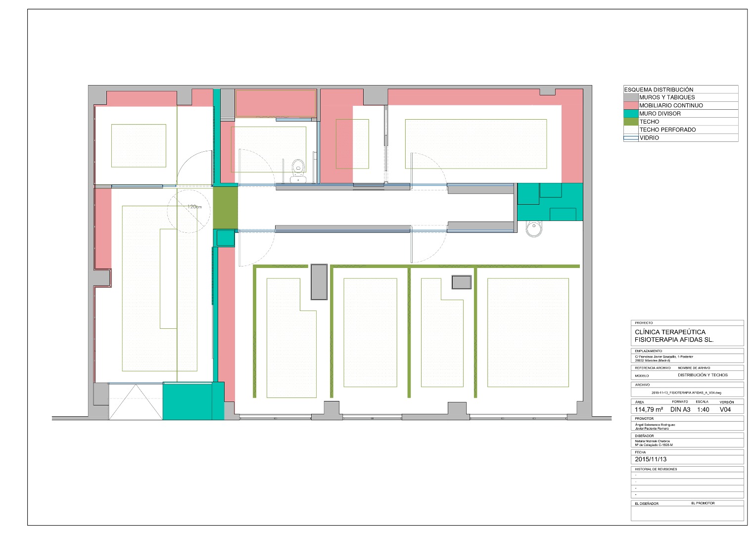
Task: Click the V04 version value
Action: 725,409
